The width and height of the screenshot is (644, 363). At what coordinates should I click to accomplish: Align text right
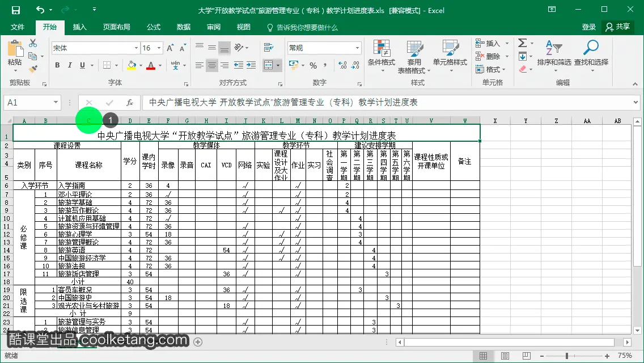224,65
